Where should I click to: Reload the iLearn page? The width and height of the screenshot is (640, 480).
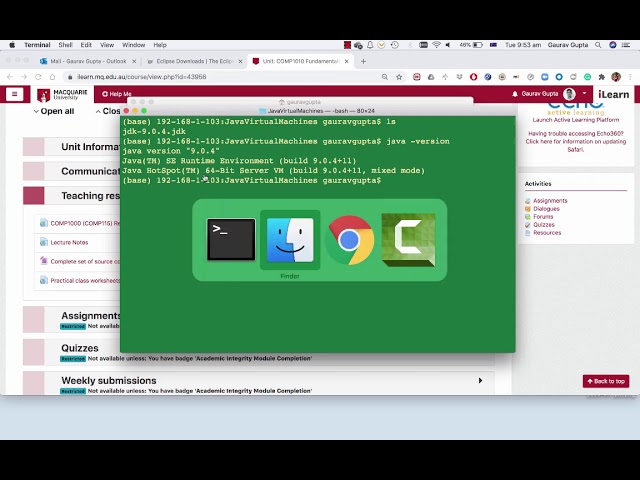[38, 77]
